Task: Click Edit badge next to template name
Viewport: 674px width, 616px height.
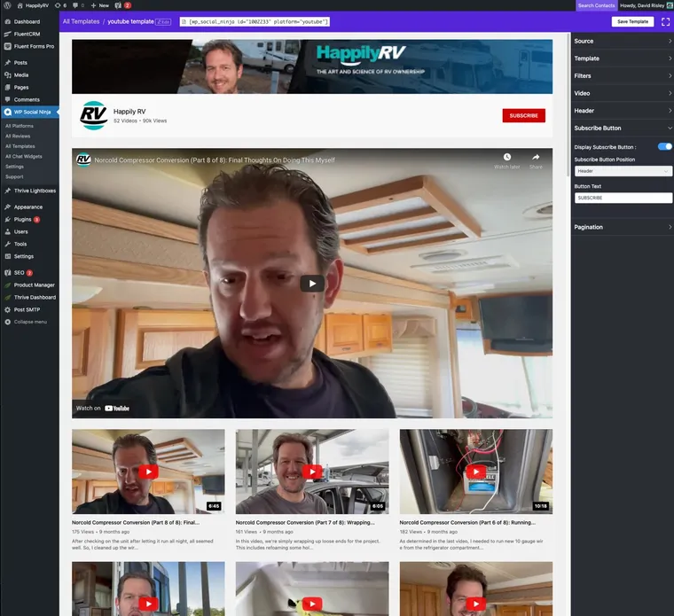Action: point(163,22)
